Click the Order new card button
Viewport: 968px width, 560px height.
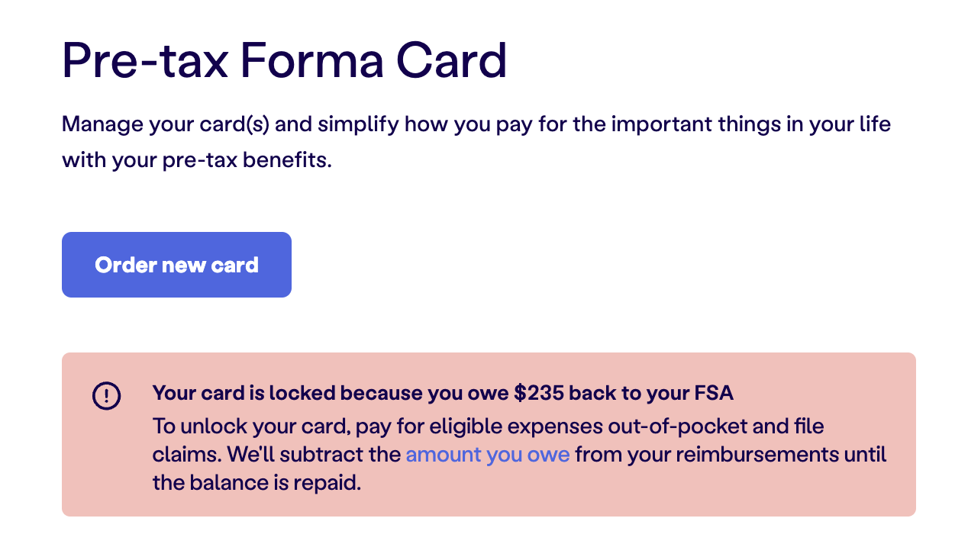[x=176, y=265]
